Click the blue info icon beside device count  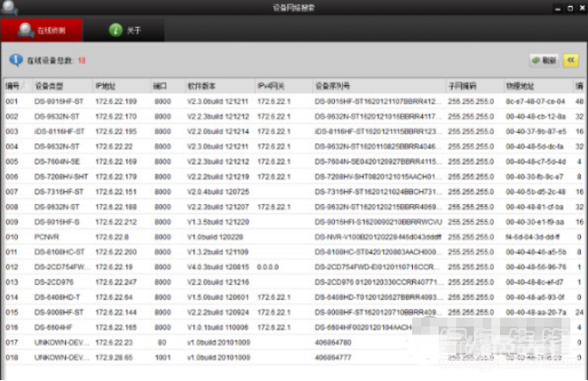coord(16,60)
